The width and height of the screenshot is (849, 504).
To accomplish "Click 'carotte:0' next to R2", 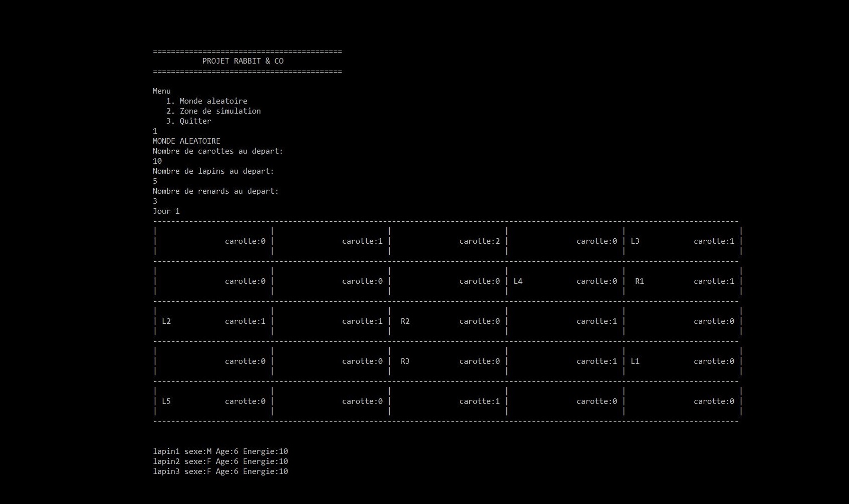I will (x=479, y=321).
